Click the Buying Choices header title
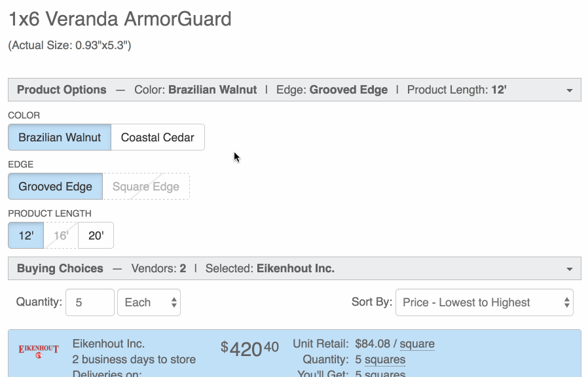Screen dimensions: 588x377 point(60,268)
